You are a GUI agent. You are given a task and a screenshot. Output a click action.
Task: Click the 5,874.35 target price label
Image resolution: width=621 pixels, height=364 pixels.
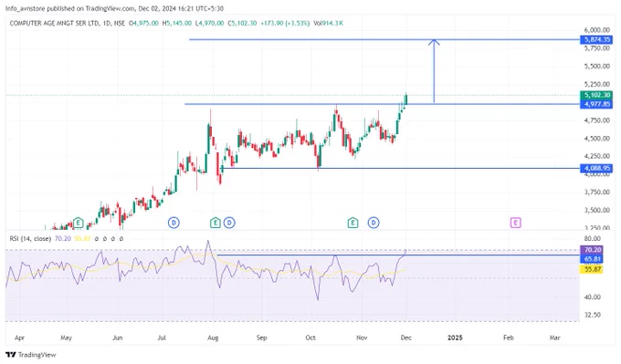click(596, 39)
